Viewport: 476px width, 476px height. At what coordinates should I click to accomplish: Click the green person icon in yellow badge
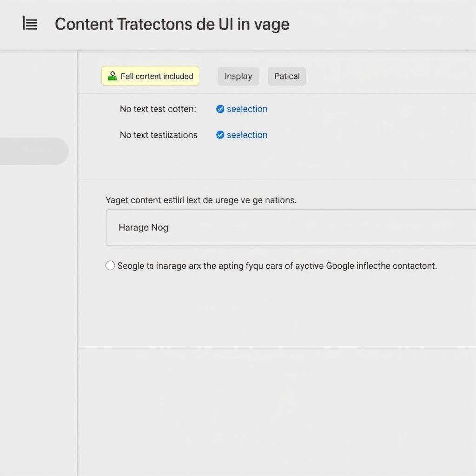[x=112, y=76]
